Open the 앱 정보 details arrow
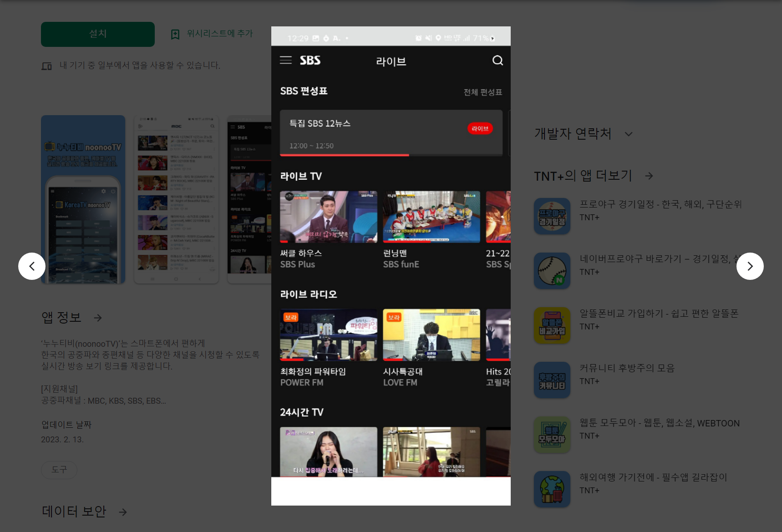The width and height of the screenshot is (782, 532). point(98,318)
